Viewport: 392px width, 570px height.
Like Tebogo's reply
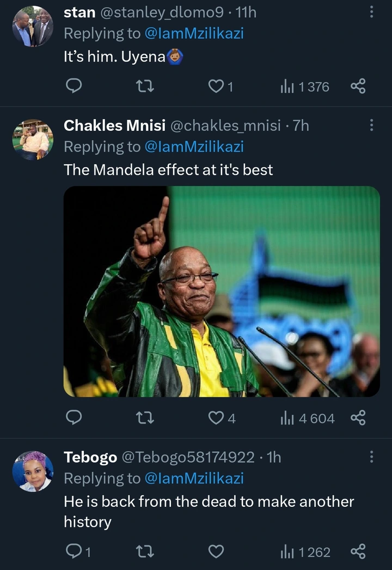click(216, 552)
